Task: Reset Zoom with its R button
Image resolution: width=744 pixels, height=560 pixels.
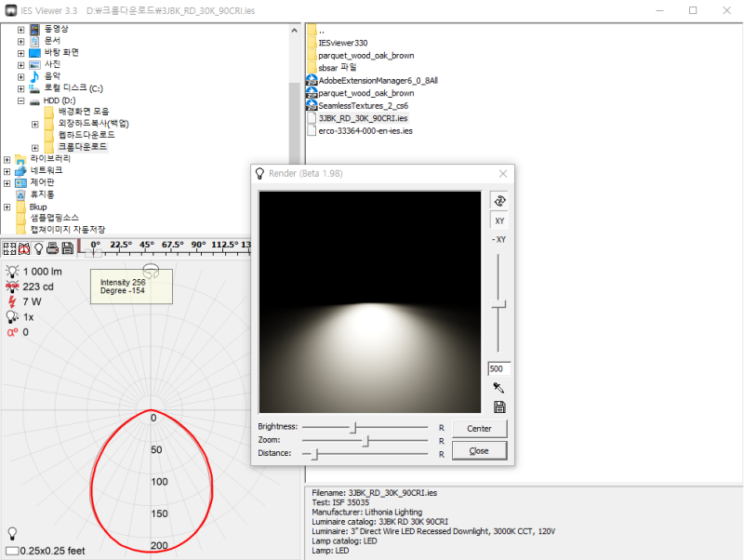Action: (x=441, y=441)
